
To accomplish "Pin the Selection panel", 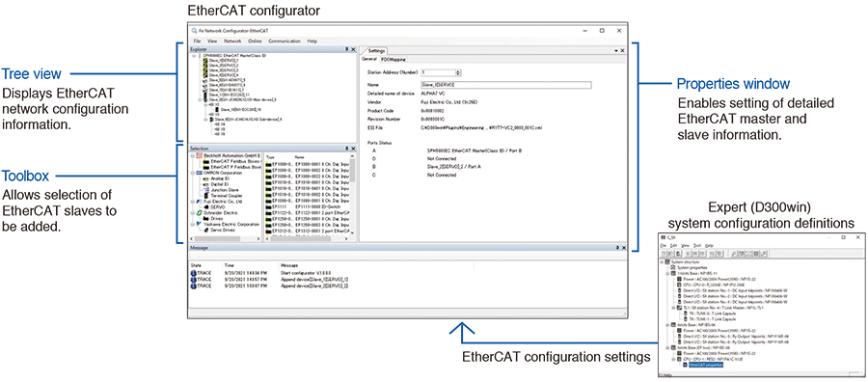I will [x=346, y=149].
